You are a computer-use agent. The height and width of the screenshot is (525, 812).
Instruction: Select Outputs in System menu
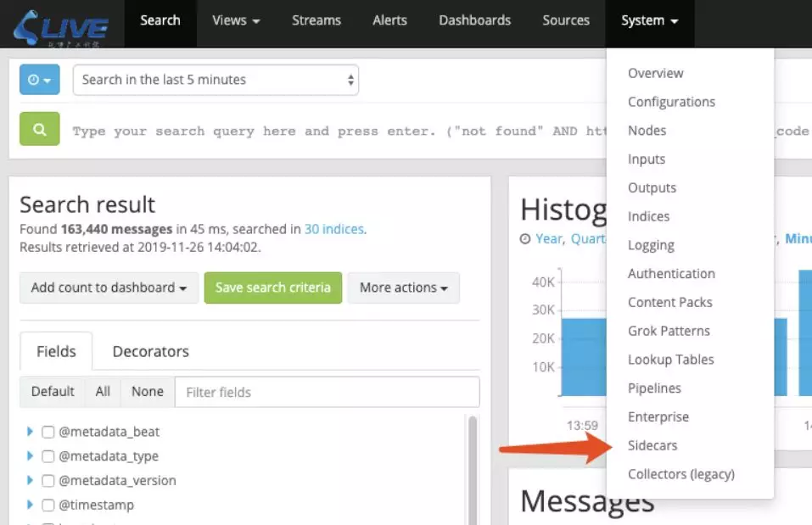[652, 188]
